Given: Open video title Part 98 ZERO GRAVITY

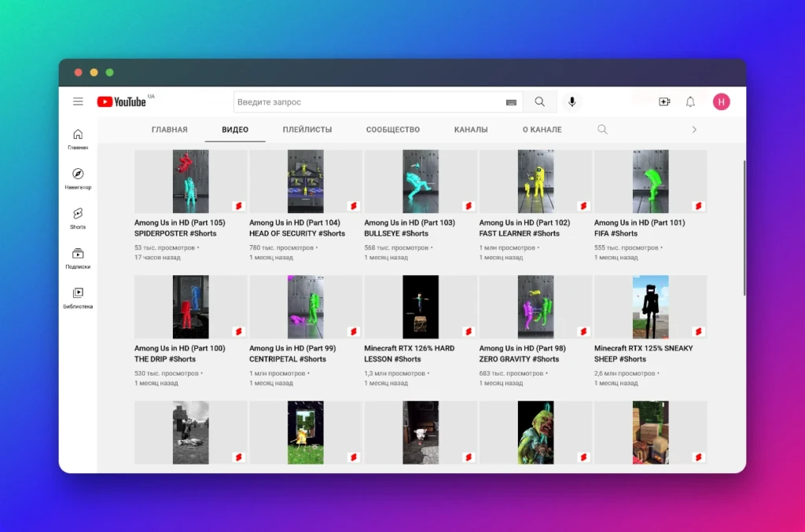Looking at the screenshot, I should point(523,354).
